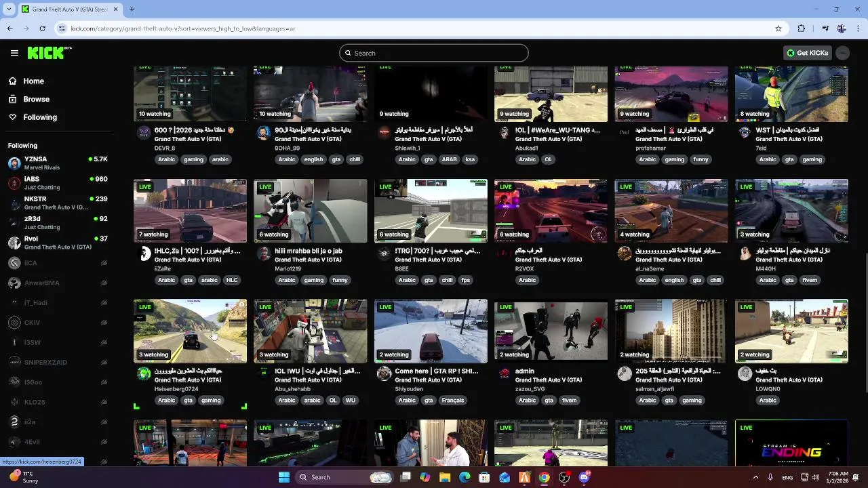
Task: Open Microsoft Edge from the taskbar
Action: (x=465, y=477)
